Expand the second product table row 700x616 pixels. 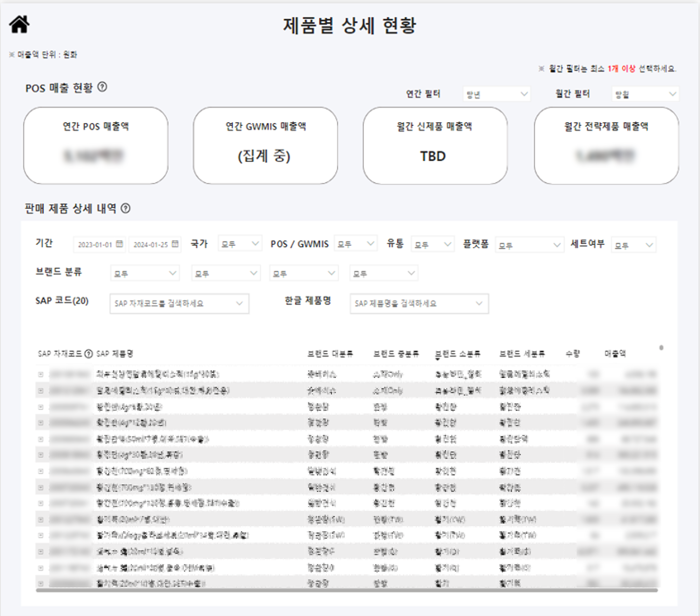pyautogui.click(x=41, y=390)
